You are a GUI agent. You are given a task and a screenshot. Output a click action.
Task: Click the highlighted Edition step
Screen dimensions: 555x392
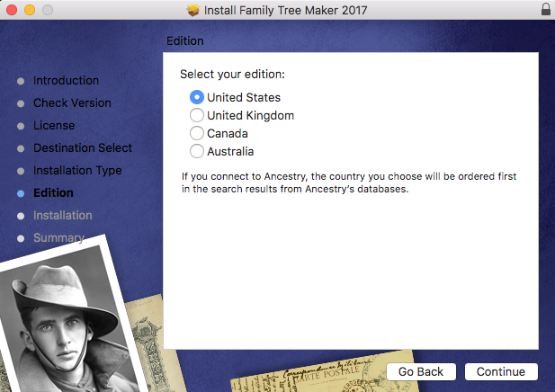[53, 192]
